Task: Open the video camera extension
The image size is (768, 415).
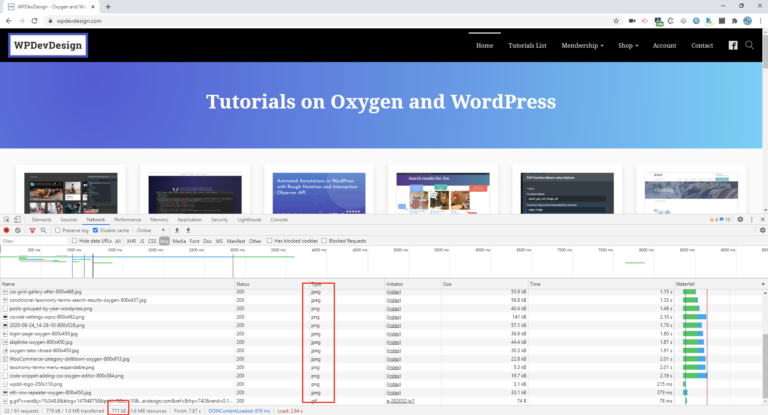Action: click(632, 21)
